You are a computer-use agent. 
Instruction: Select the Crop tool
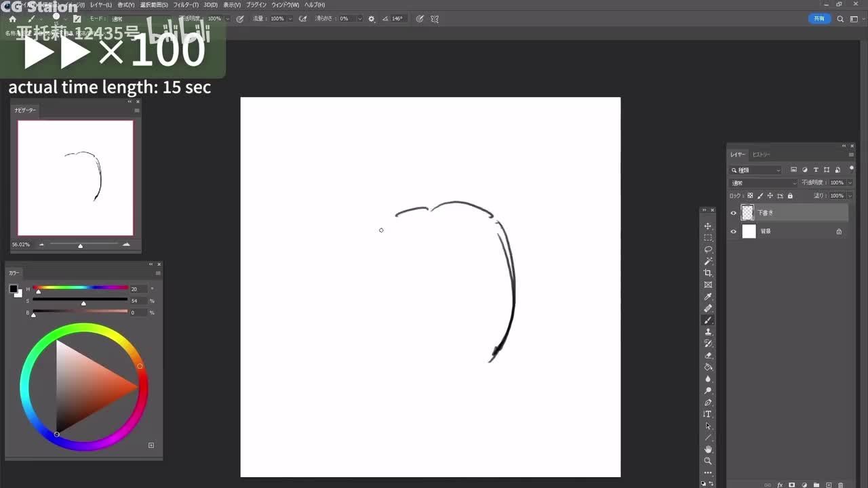click(x=708, y=273)
